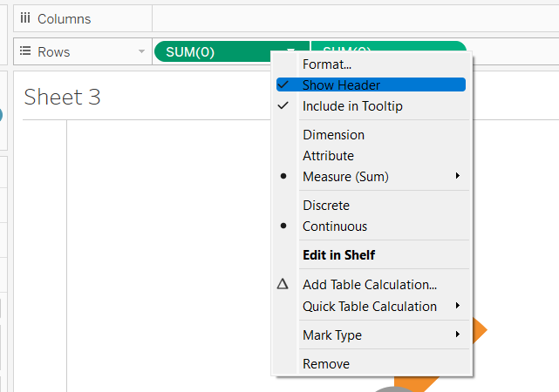Viewport: 559px width, 392px height.
Task: Click the Rows shelf icon
Action: (24, 52)
